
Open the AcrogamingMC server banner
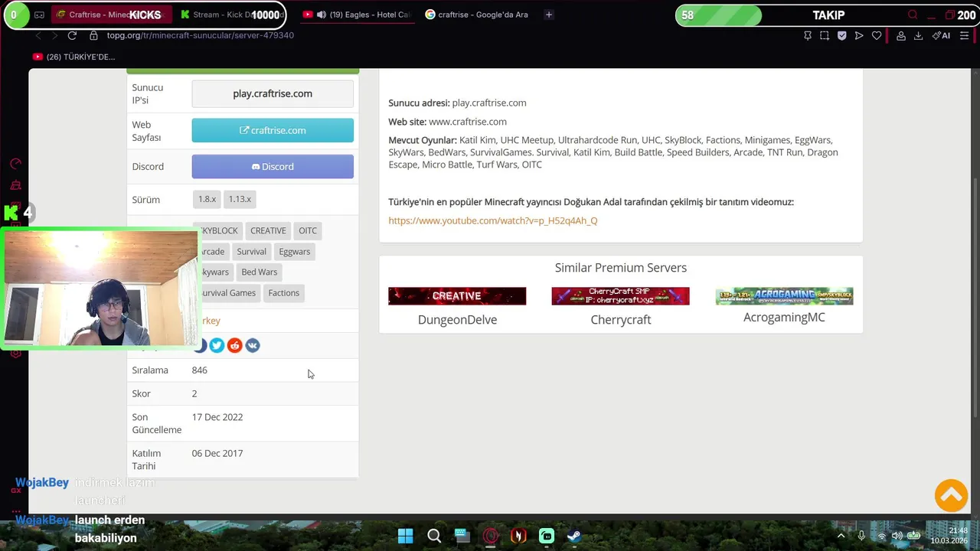pyautogui.click(x=784, y=296)
